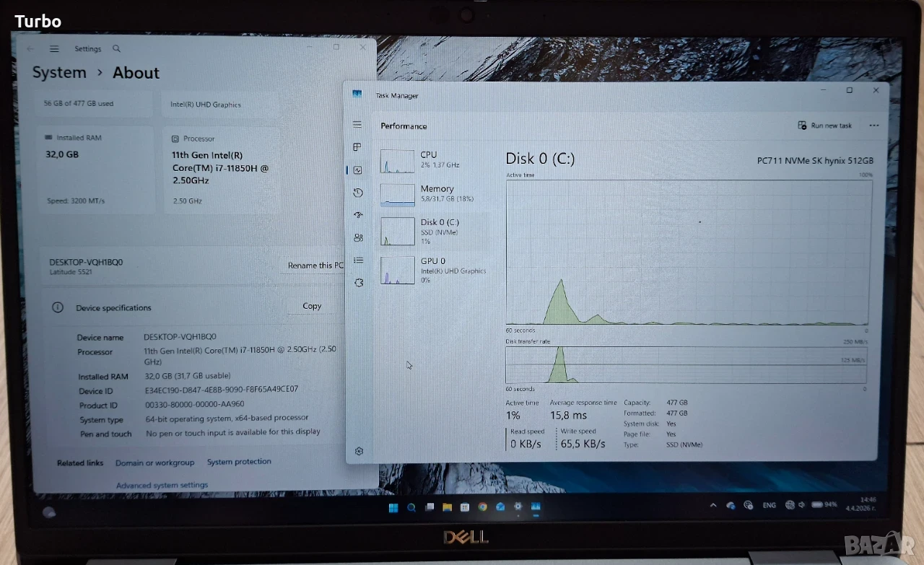
Task: Click the Write speed 65,5 KB/s value
Action: [x=583, y=444]
